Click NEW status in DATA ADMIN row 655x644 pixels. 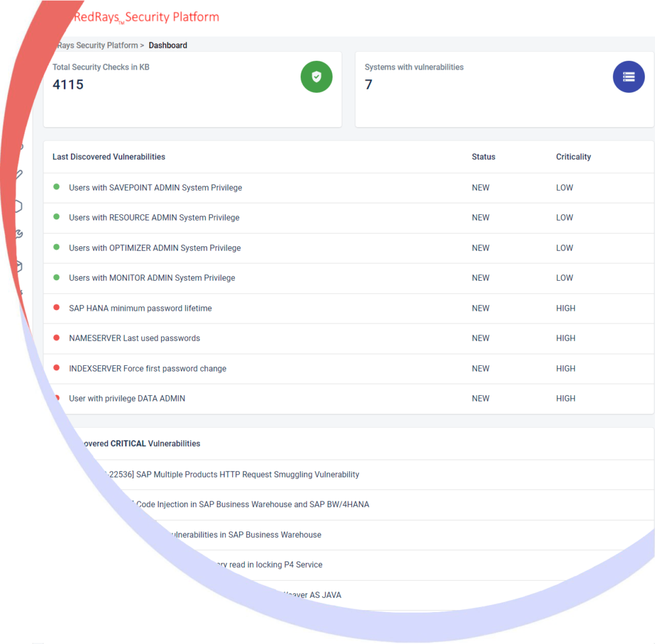(x=480, y=398)
